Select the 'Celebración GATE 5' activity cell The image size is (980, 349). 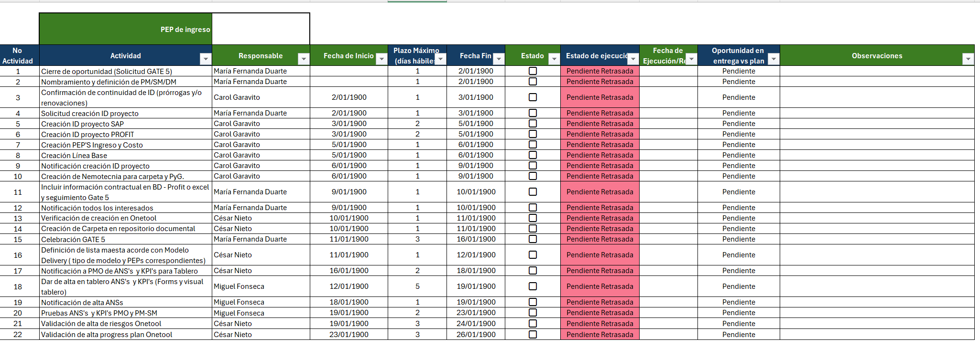point(126,239)
